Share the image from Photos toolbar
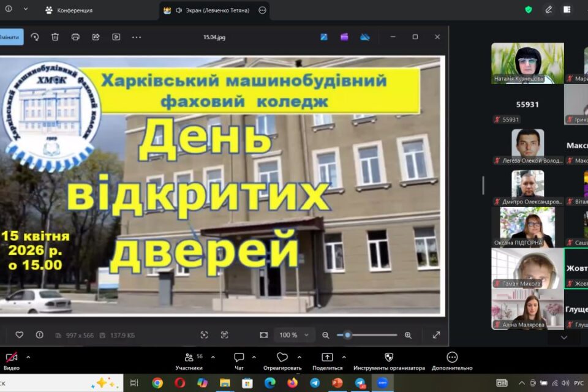 click(96, 37)
